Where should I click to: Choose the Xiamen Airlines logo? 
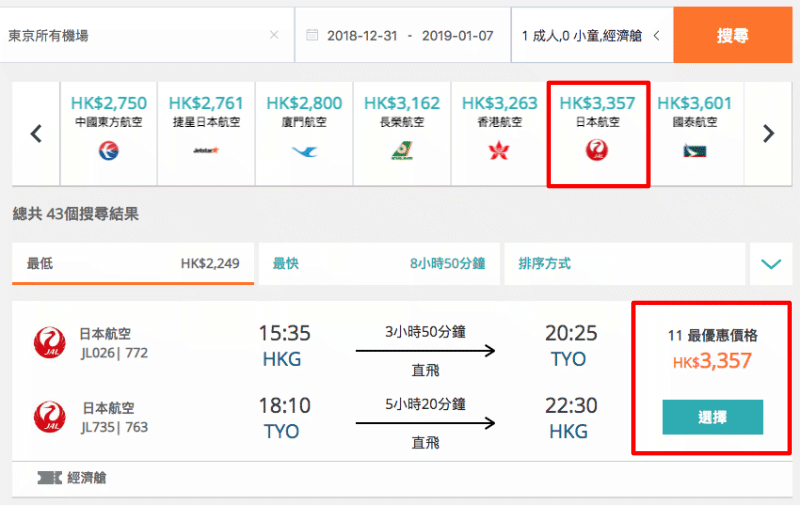coord(304,151)
